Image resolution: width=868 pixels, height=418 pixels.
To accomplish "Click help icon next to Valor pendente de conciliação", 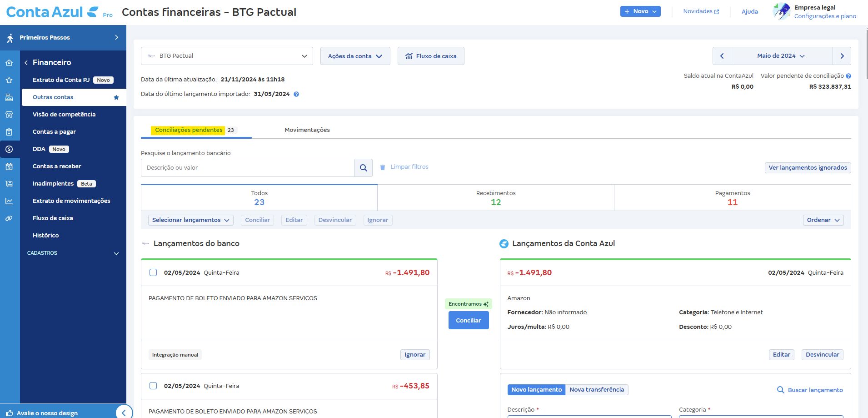I will [848, 76].
